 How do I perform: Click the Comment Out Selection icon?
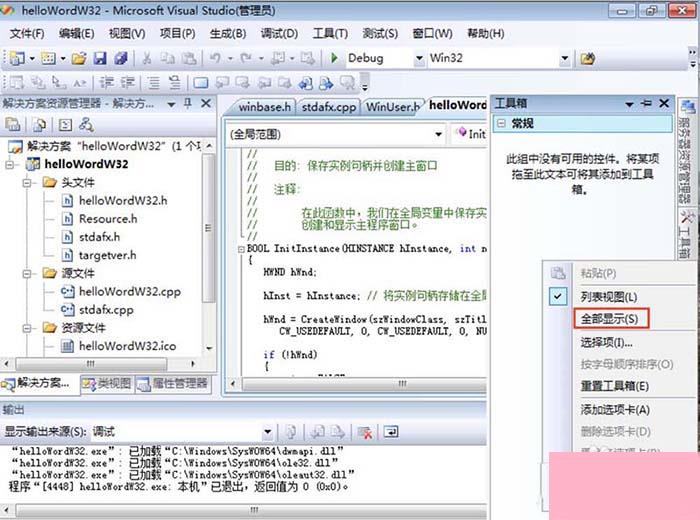point(154,83)
